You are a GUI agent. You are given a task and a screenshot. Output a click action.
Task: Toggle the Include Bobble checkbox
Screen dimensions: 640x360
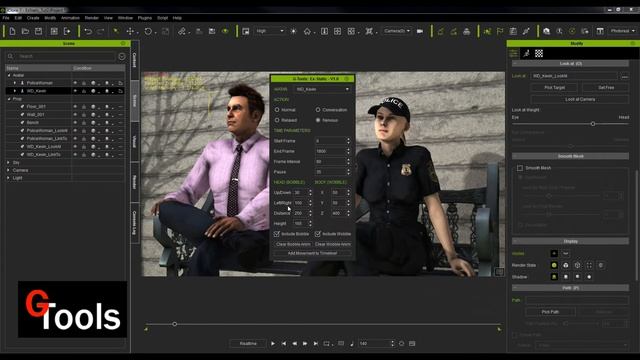click(277, 234)
